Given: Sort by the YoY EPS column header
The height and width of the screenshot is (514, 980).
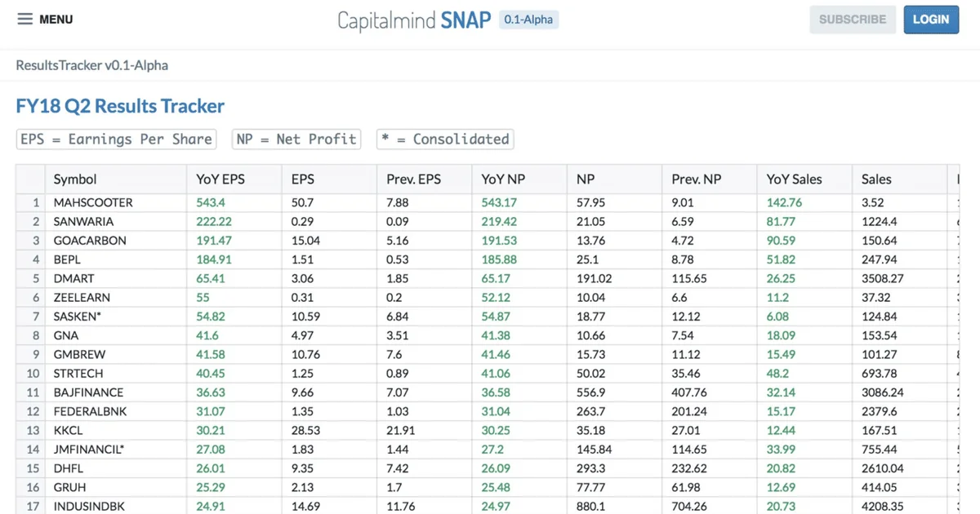Looking at the screenshot, I should click(x=235, y=179).
